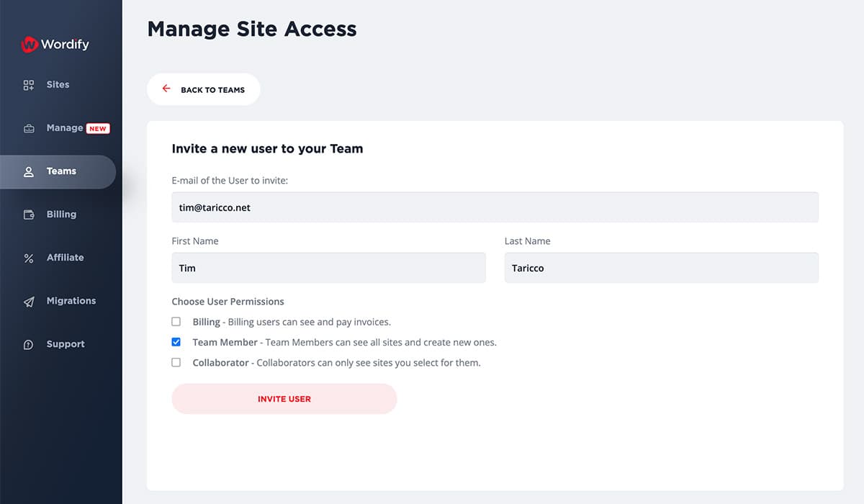The width and height of the screenshot is (864, 504).
Task: Open Sites in the sidebar
Action: point(58,85)
